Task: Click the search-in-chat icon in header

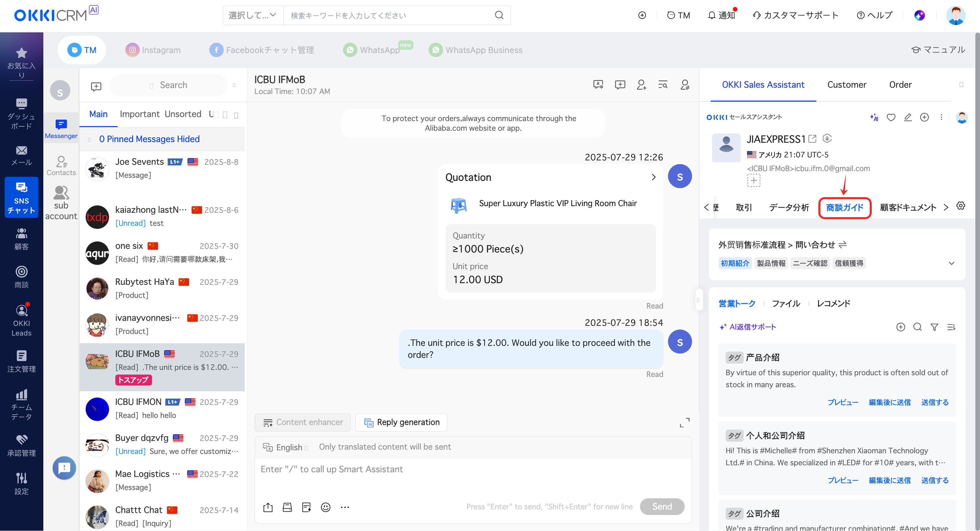Action: pos(663,84)
